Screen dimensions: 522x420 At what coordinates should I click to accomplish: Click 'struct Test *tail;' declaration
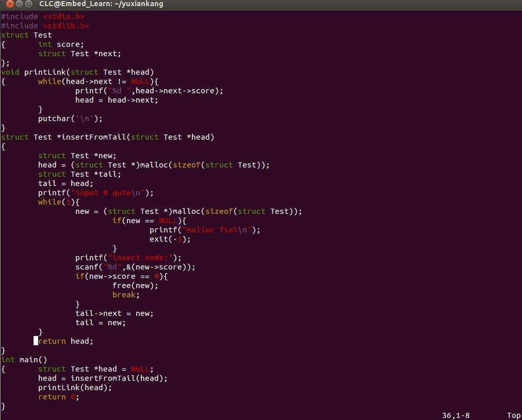click(79, 174)
